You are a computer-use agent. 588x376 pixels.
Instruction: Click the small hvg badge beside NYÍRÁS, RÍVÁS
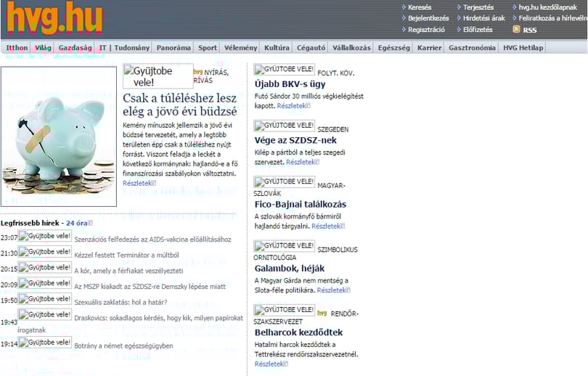pyautogui.click(x=198, y=72)
